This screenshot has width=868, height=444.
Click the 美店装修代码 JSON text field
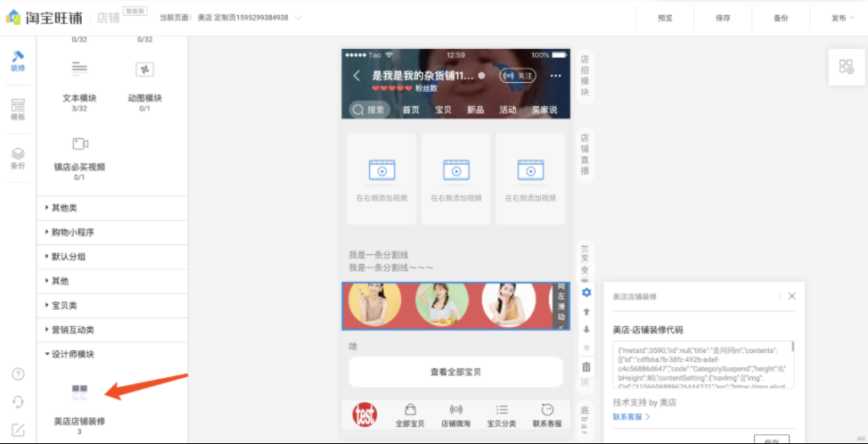pyautogui.click(x=700, y=365)
